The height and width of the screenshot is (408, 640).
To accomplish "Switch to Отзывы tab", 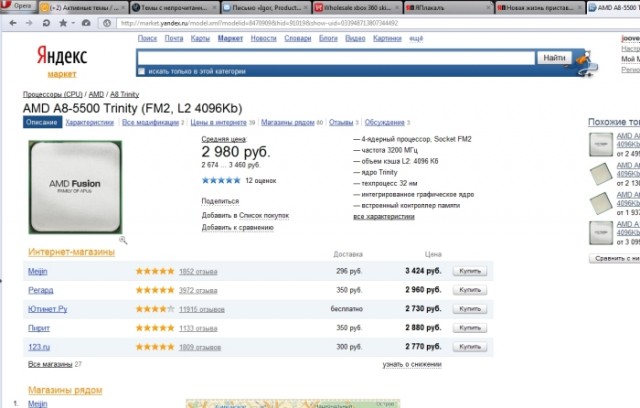I will coord(341,122).
